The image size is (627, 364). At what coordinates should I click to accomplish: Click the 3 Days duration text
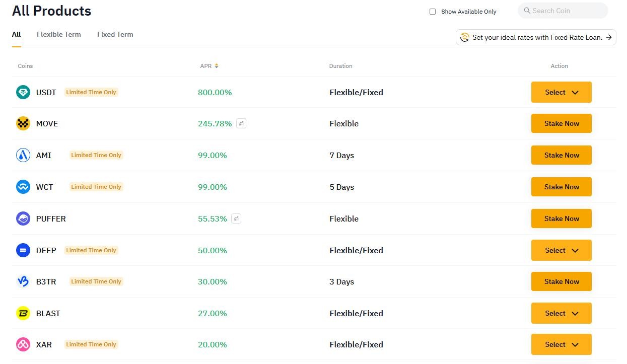(342, 281)
